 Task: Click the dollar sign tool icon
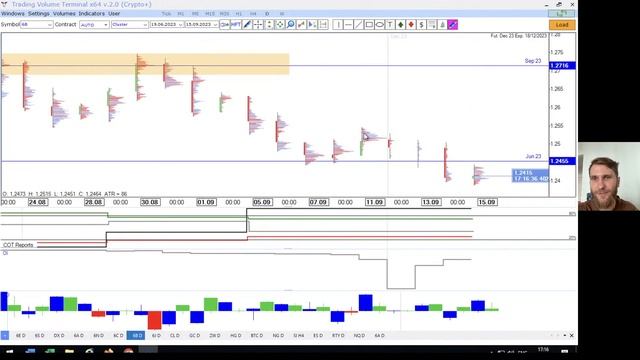[422, 24]
